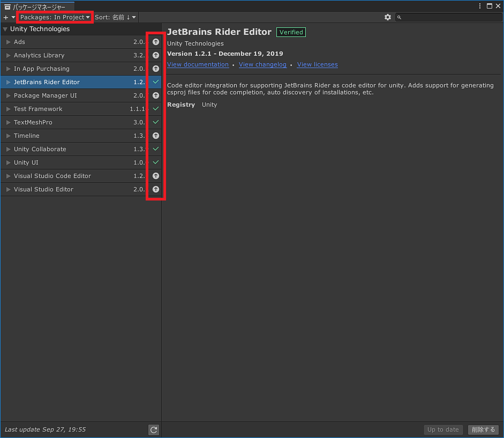504x438 pixels.
Task: Open the View licenses link
Action: [317, 64]
